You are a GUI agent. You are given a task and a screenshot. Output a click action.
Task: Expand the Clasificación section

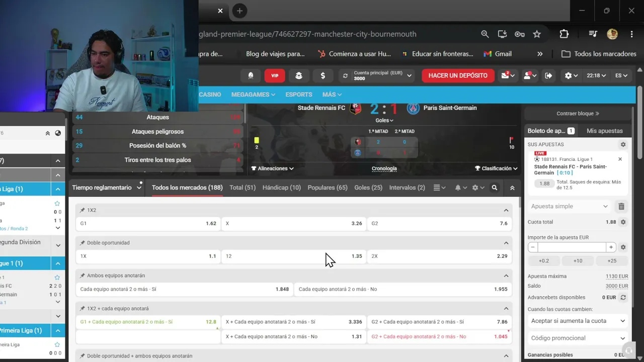(x=496, y=168)
